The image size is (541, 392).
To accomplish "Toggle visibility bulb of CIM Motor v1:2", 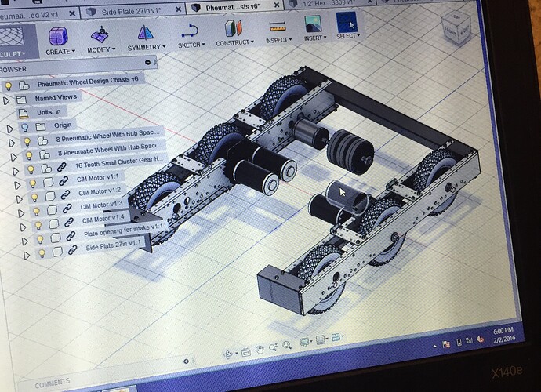I will [34, 198].
